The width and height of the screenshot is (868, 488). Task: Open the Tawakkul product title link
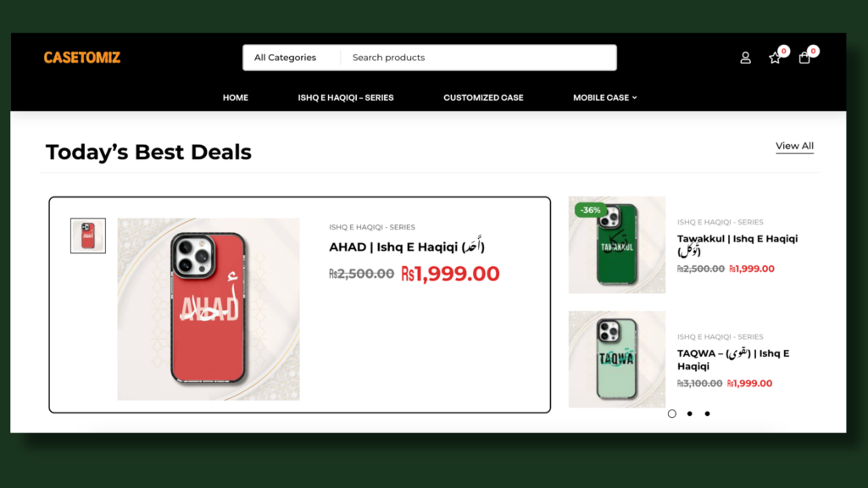tap(737, 245)
